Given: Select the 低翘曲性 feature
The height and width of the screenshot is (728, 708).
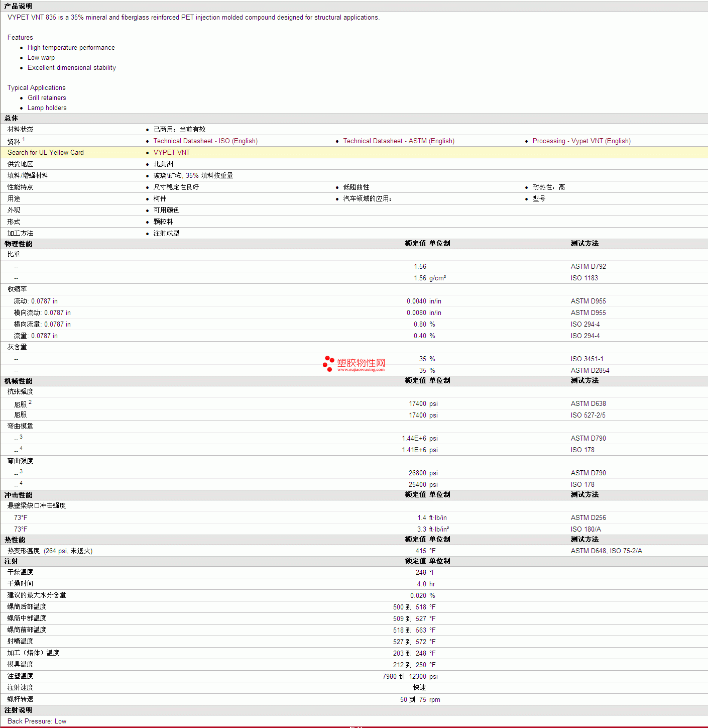Looking at the screenshot, I should 356,187.
